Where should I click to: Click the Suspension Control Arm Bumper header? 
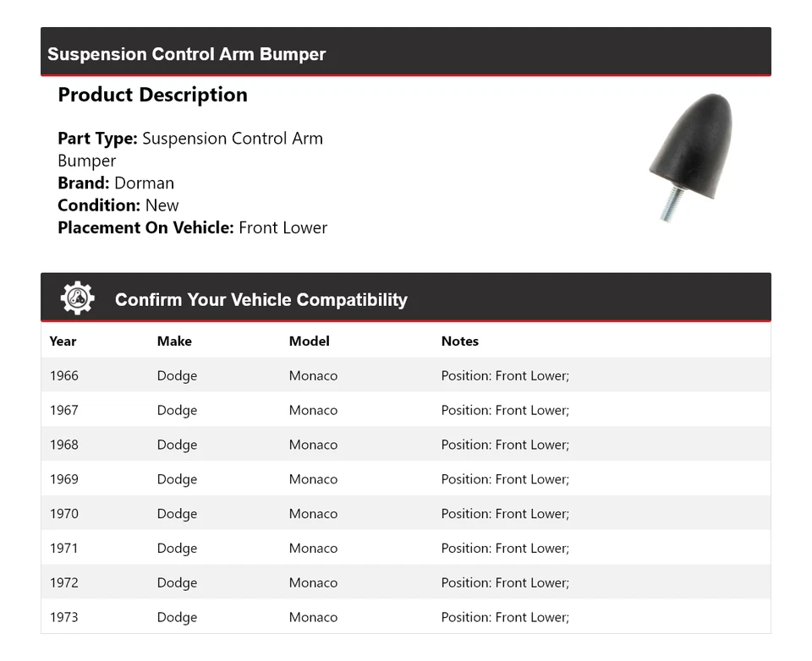point(186,54)
